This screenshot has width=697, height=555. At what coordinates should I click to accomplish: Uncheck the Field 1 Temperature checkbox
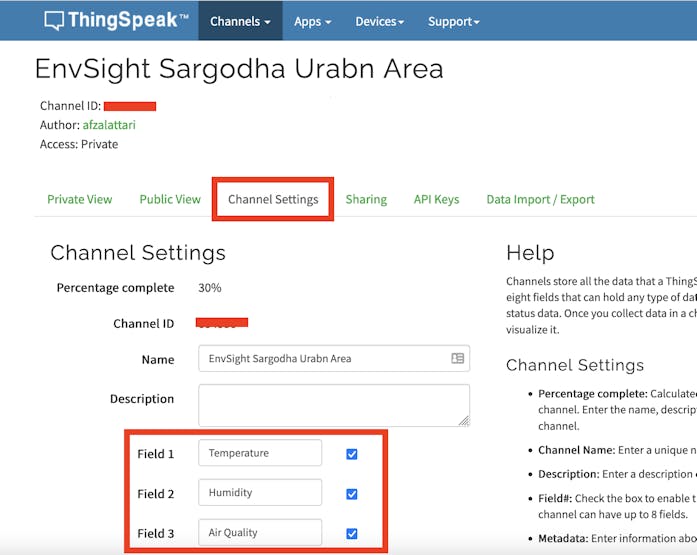(352, 454)
